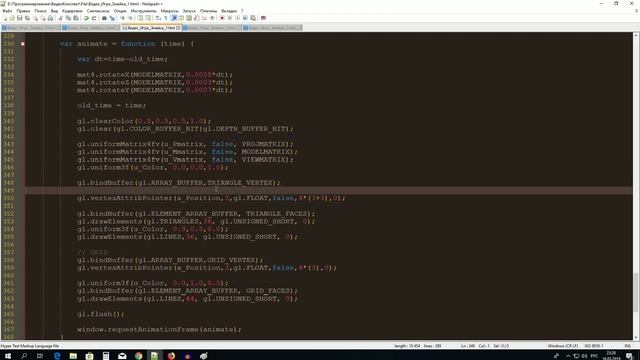
Task: Open Firefox from the taskbar
Action: pyautogui.click(x=171, y=356)
